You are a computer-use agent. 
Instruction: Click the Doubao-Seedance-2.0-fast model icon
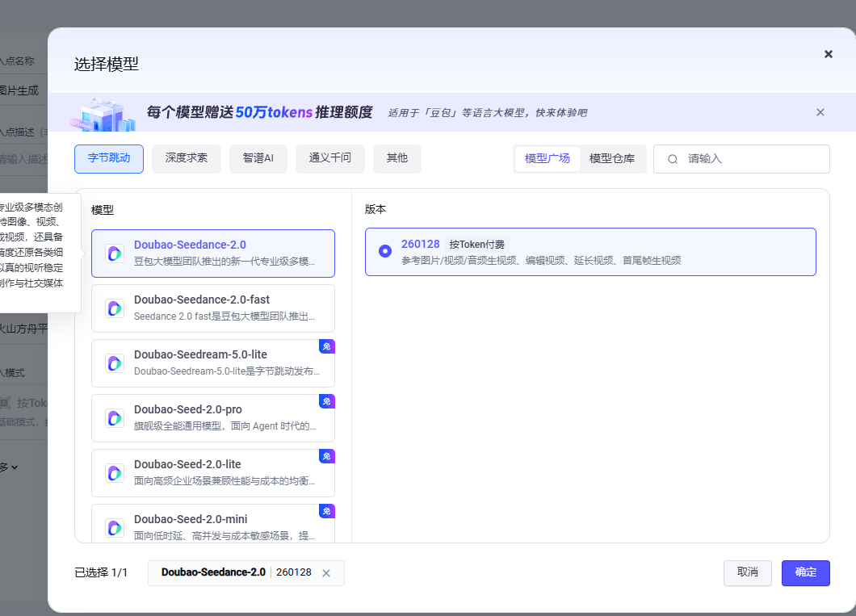(115, 308)
